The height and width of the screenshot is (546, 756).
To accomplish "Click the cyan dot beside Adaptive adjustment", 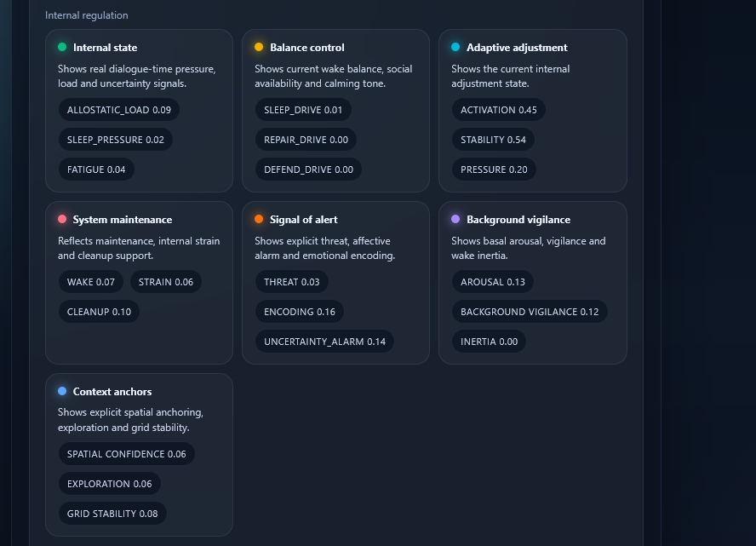I will (x=455, y=48).
